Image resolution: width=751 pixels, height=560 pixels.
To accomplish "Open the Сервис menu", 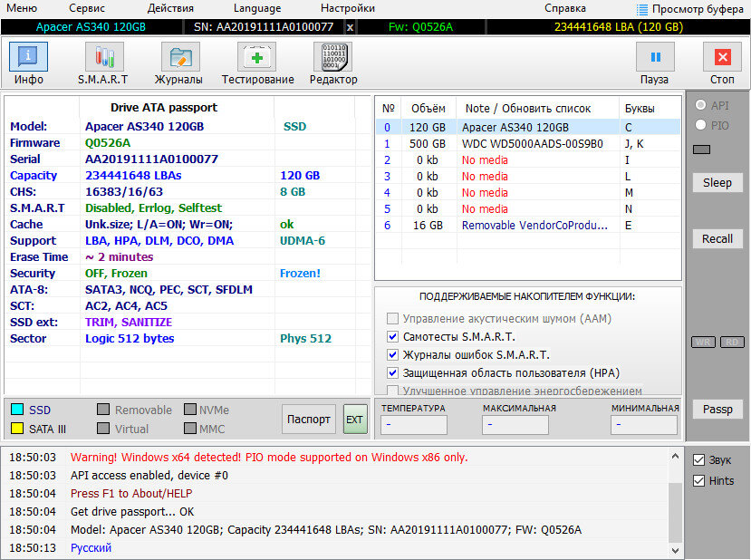I will pyautogui.click(x=87, y=9).
